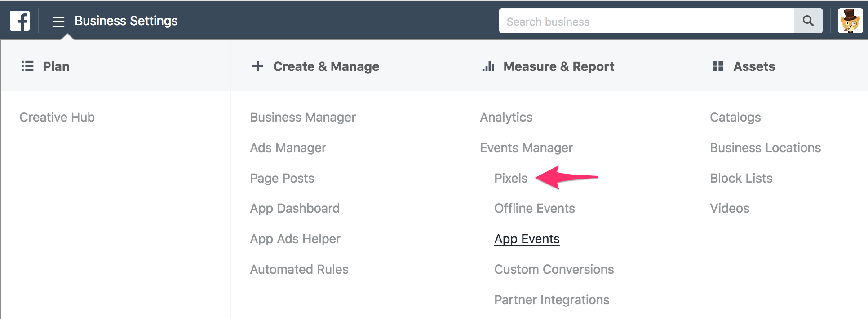
Task: Open the profile avatar icon
Action: point(850,21)
